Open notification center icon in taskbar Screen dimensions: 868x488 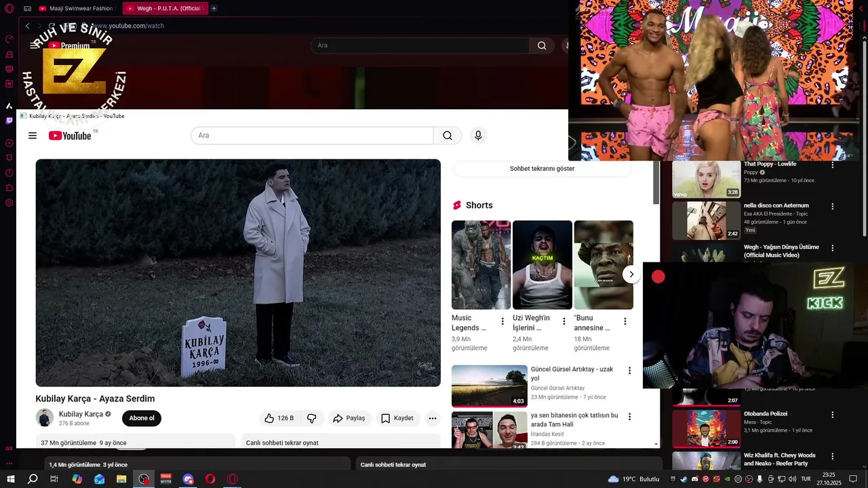tap(853, 479)
